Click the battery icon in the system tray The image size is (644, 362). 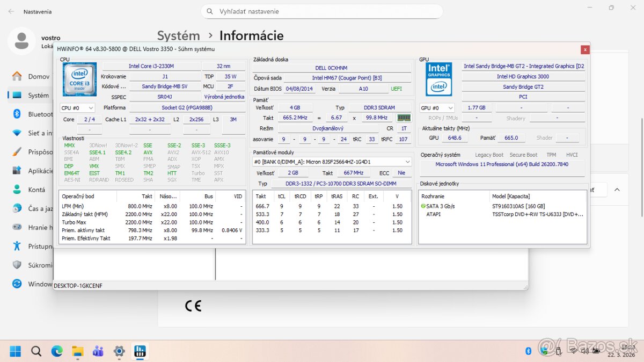click(596, 350)
